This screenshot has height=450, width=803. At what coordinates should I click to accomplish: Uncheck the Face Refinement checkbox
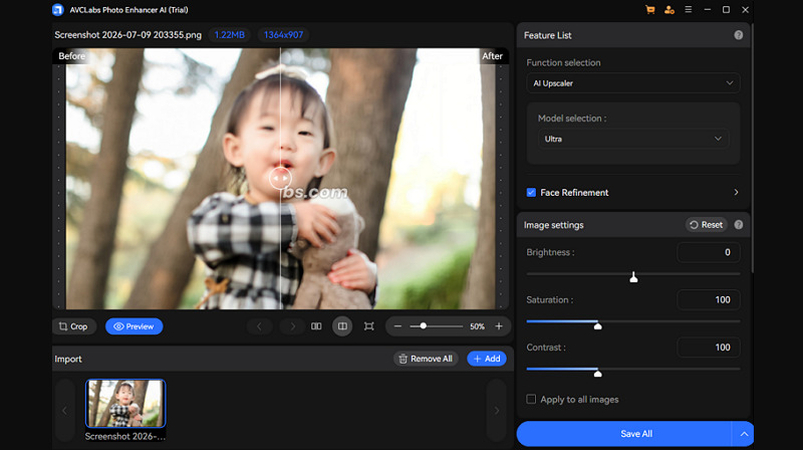pos(531,192)
